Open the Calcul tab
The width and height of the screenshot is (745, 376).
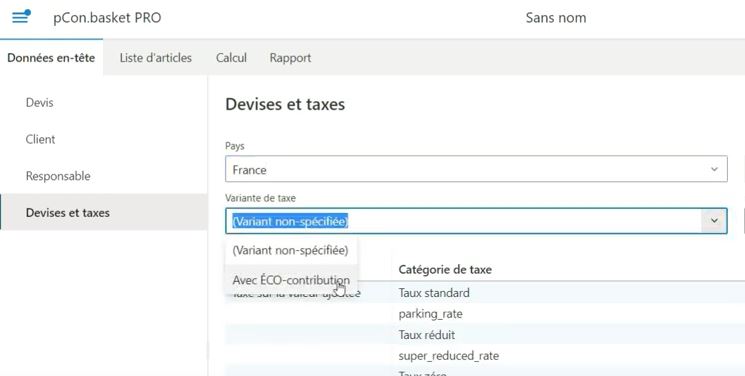pos(231,58)
